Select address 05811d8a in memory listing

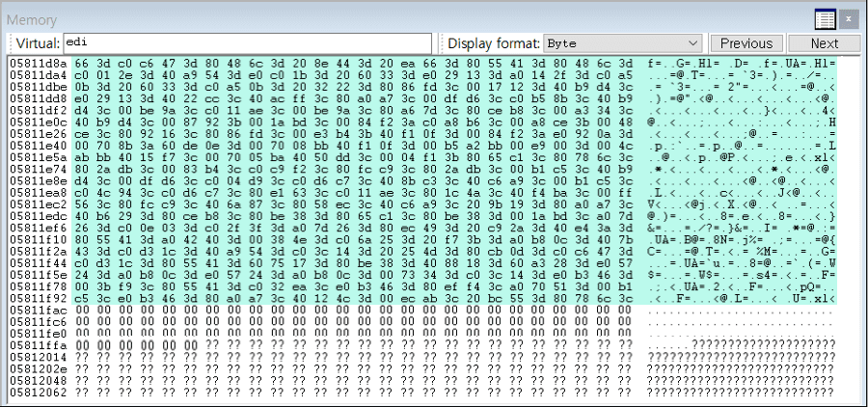(39, 63)
